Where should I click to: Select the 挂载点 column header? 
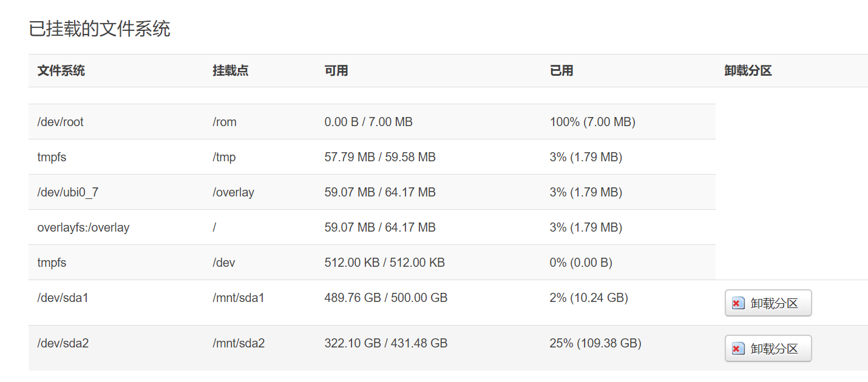(230, 71)
